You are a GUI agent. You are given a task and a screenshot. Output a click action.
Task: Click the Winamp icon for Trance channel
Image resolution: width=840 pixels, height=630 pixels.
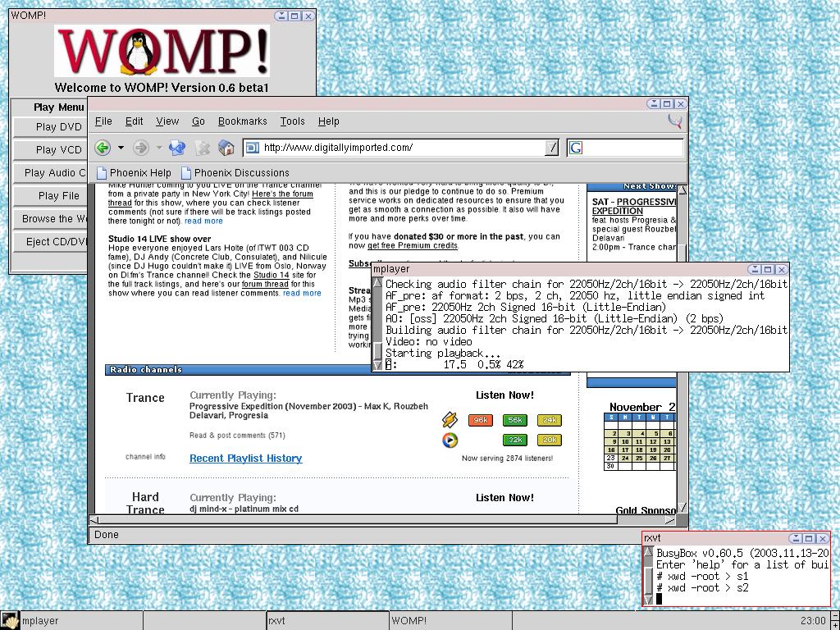[x=450, y=420]
